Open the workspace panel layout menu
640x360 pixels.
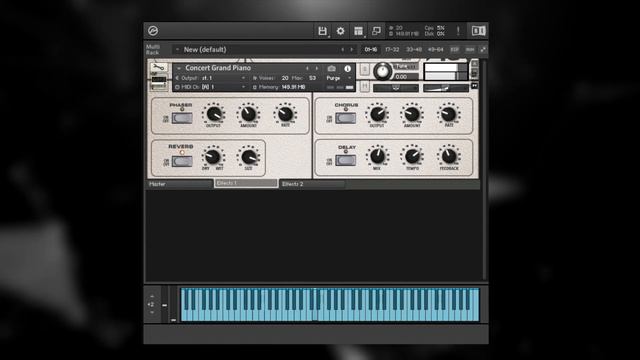tap(358, 31)
